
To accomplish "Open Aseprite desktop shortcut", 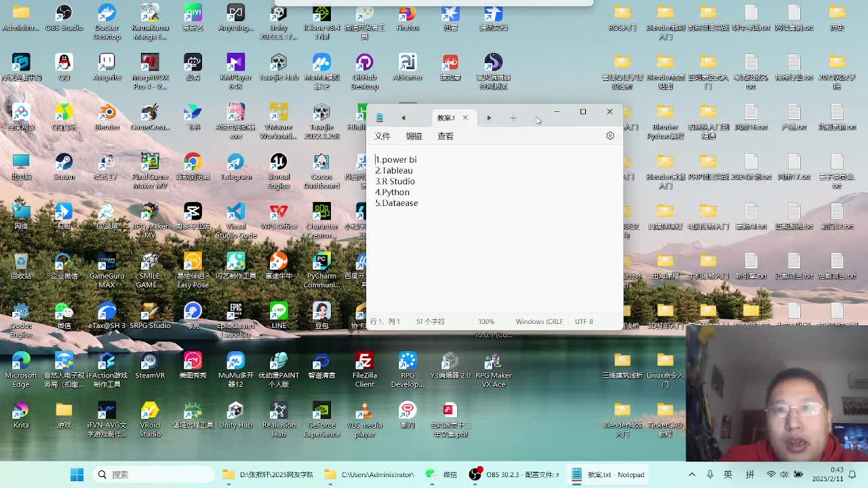I will pos(106,67).
